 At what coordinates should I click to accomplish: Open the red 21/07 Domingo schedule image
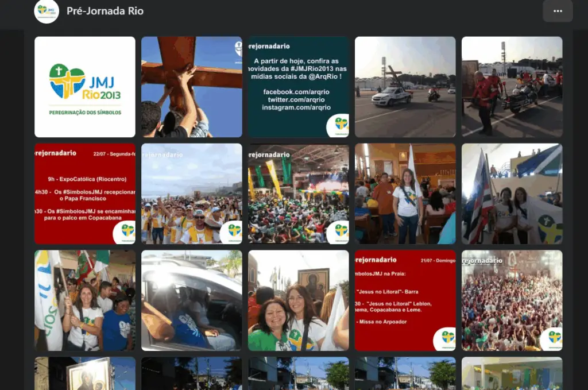405,300
